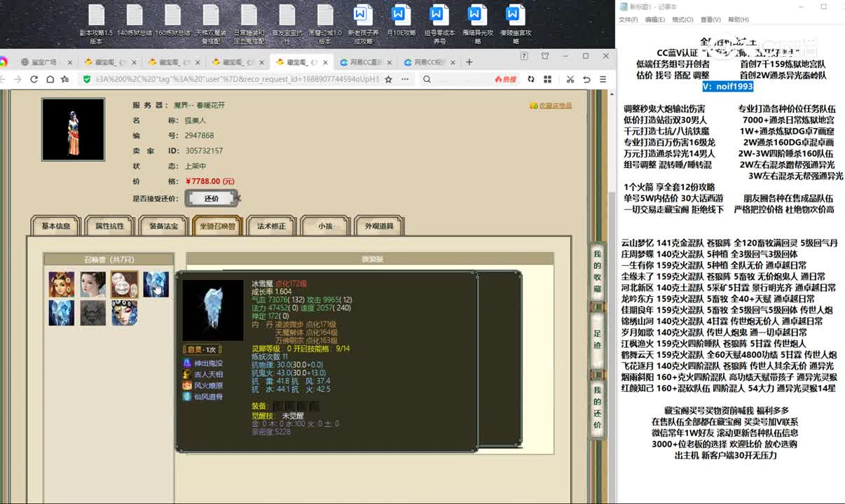Open the 装备法宝 tab

click(163, 226)
